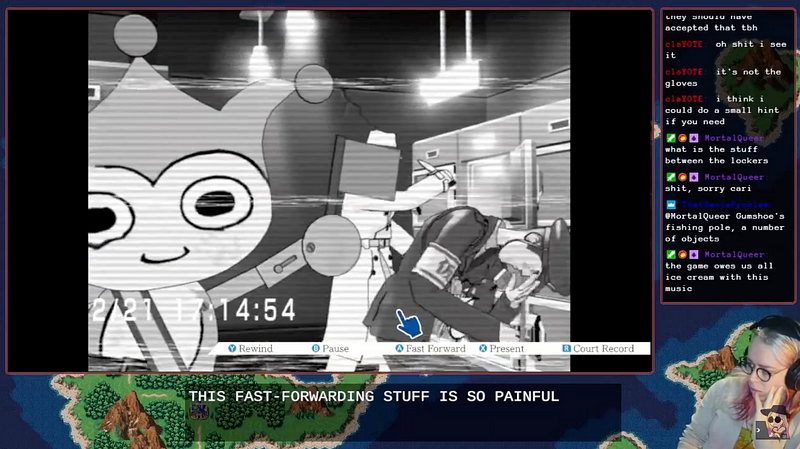Click MortalQueer's name above 'the game owes us all'
This screenshot has width=800, height=449.
tap(734, 255)
